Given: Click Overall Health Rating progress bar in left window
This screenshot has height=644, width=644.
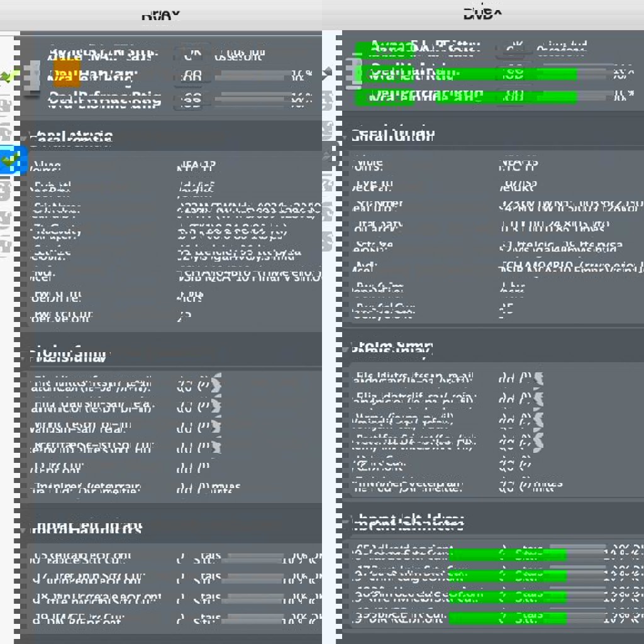Looking at the screenshot, I should [x=250, y=77].
